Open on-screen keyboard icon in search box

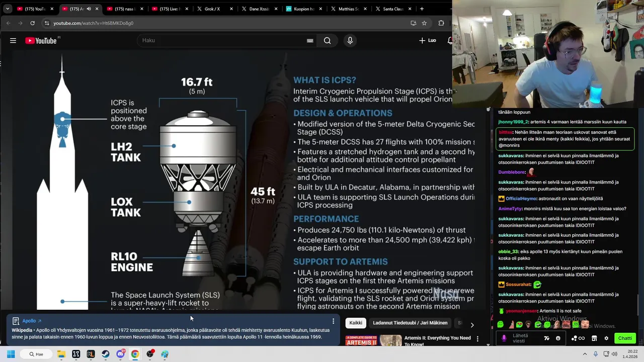click(x=310, y=41)
